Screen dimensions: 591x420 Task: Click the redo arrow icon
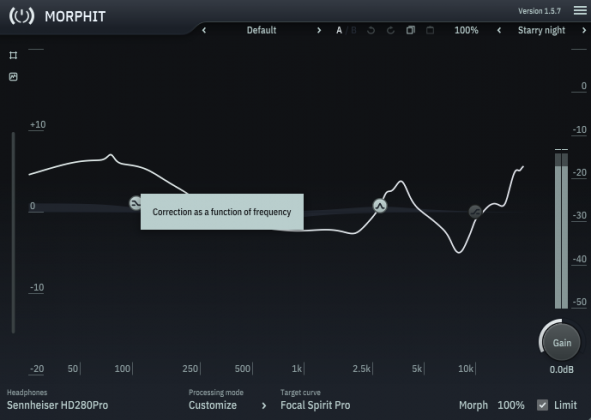(x=390, y=30)
